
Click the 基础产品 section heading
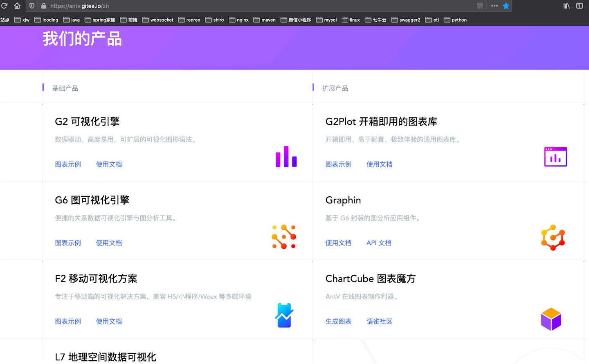[65, 88]
